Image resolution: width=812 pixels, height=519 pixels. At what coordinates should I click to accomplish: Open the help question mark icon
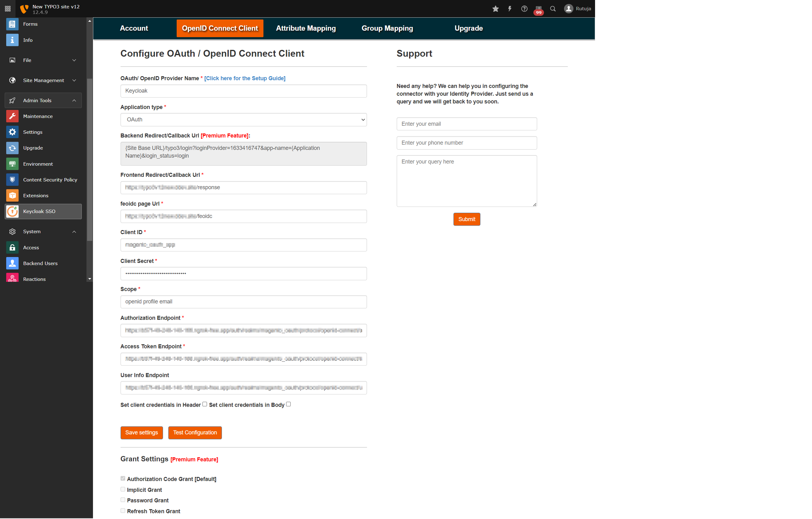[x=524, y=9]
